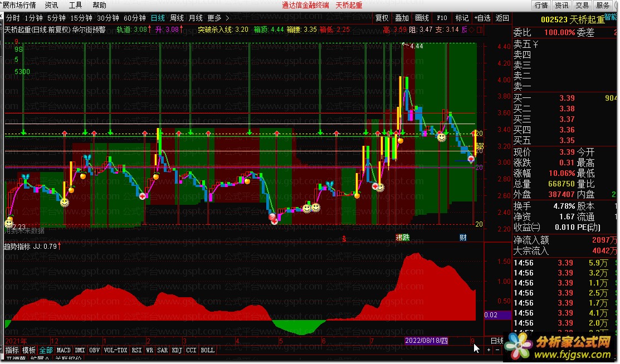Click the purple 反 icon in the chart header
Screen dimensions: 620x364
[465, 30]
